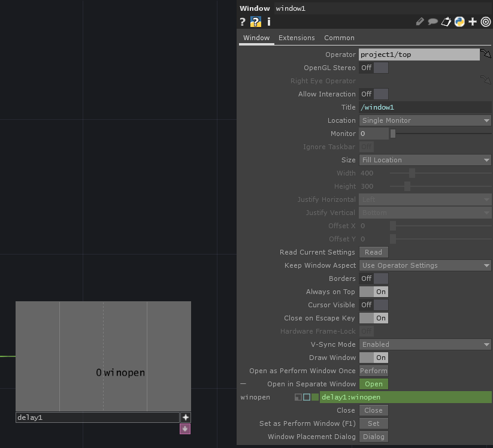Open the comment bubble icon
Image resolution: width=493 pixels, height=448 pixels.
pos(432,22)
